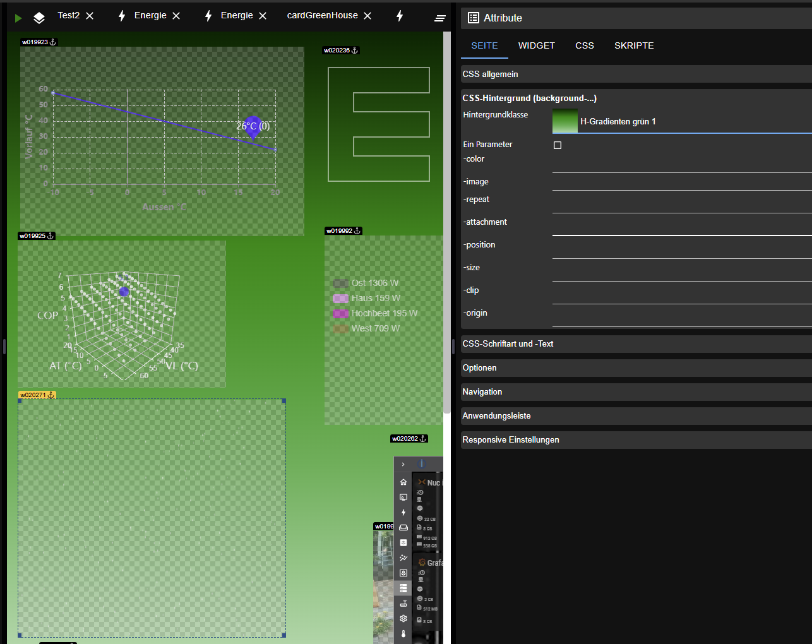Switch to the WIDGET tab
Viewport: 812px width, 644px height.
[536, 45]
